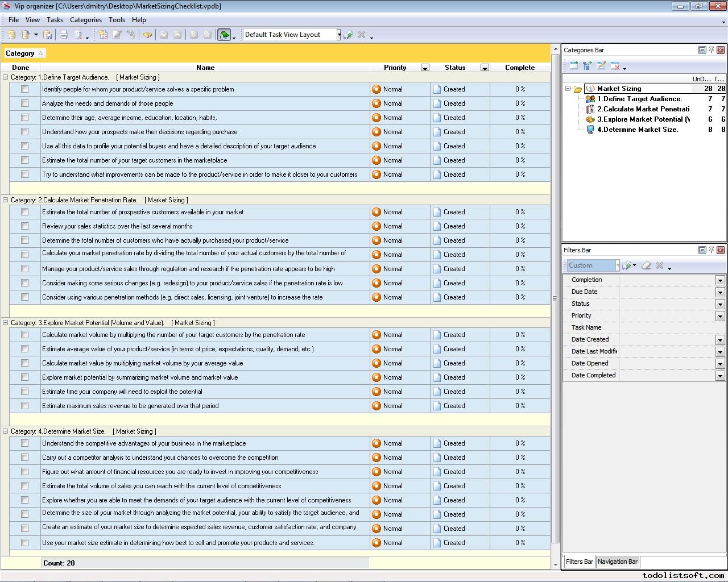Click the new category icon in Categories Bar

coord(573,66)
